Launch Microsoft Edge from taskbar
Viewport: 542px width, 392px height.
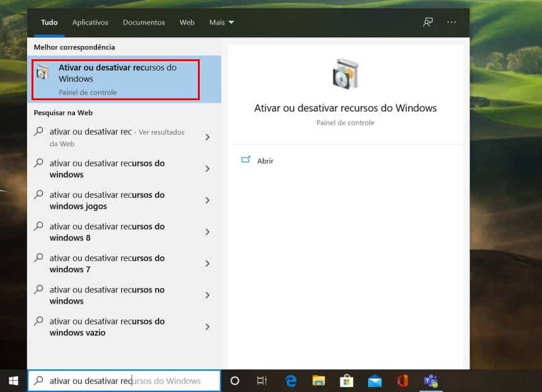tap(291, 381)
